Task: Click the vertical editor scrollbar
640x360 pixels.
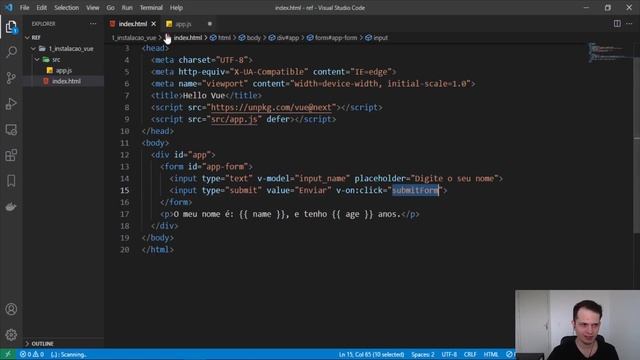Action: 636,145
